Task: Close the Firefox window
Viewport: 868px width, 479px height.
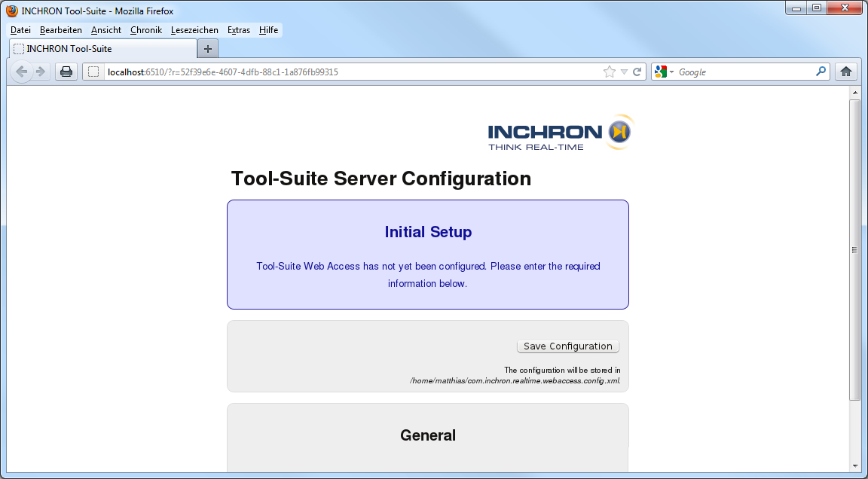Action: click(845, 8)
